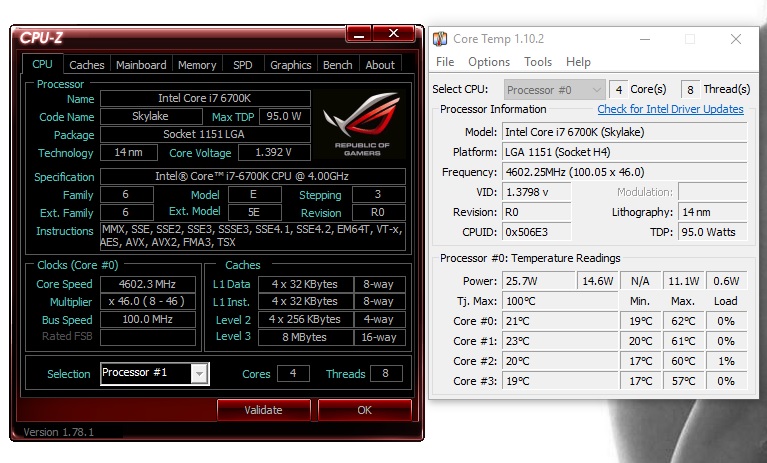The height and width of the screenshot is (463, 767).
Task: Click the Frequency value 4602.25MHz
Action: click(625, 172)
